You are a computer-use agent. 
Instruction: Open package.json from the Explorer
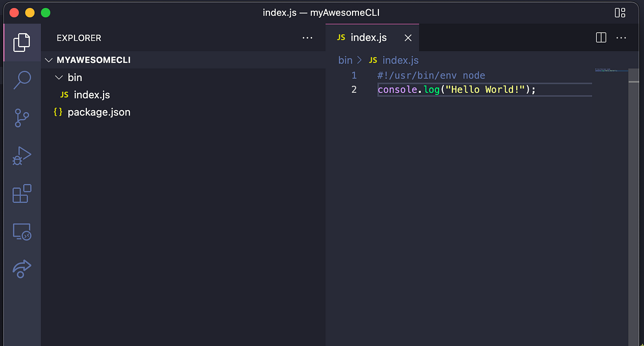tap(99, 112)
